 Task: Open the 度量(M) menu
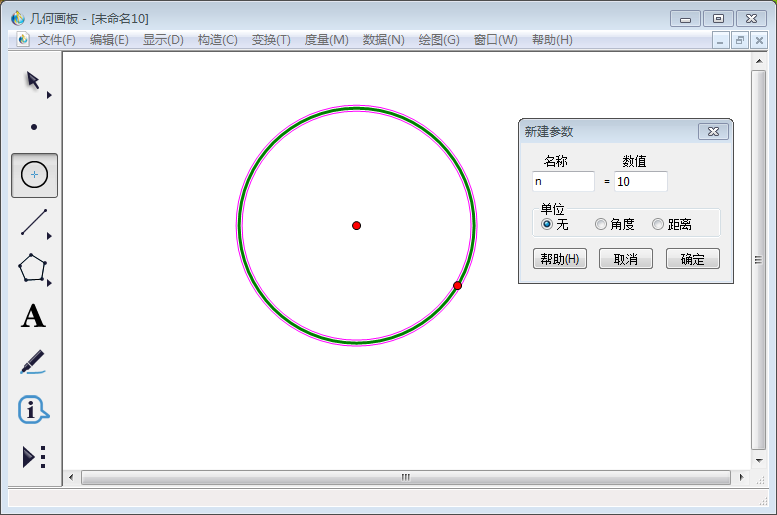point(327,40)
